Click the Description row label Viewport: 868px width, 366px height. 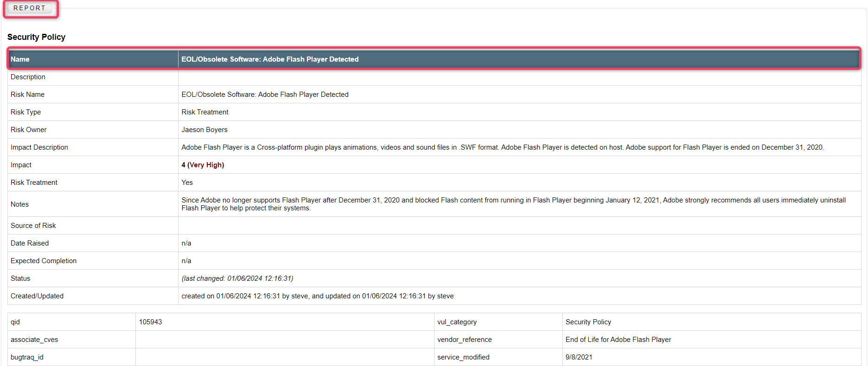[x=28, y=77]
